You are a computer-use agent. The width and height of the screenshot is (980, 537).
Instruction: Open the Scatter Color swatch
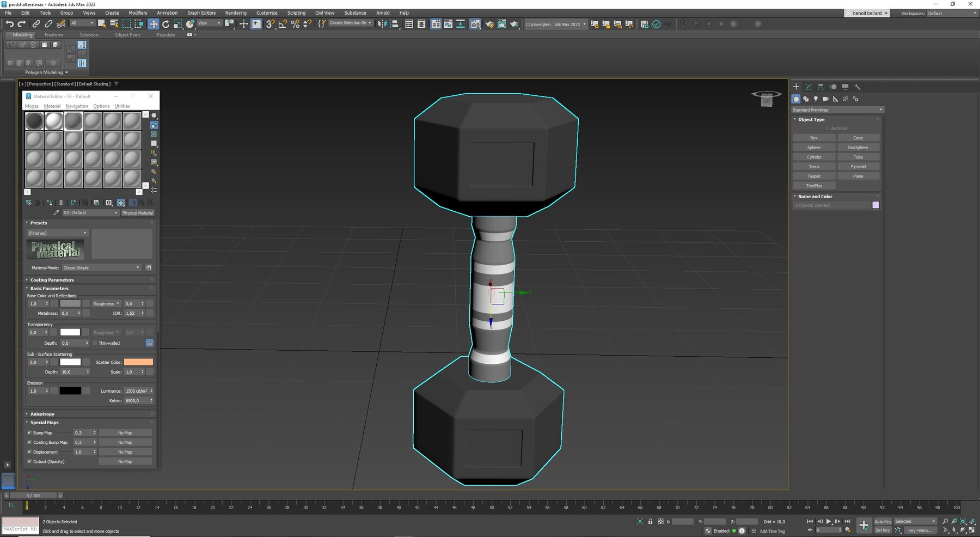pyautogui.click(x=138, y=362)
